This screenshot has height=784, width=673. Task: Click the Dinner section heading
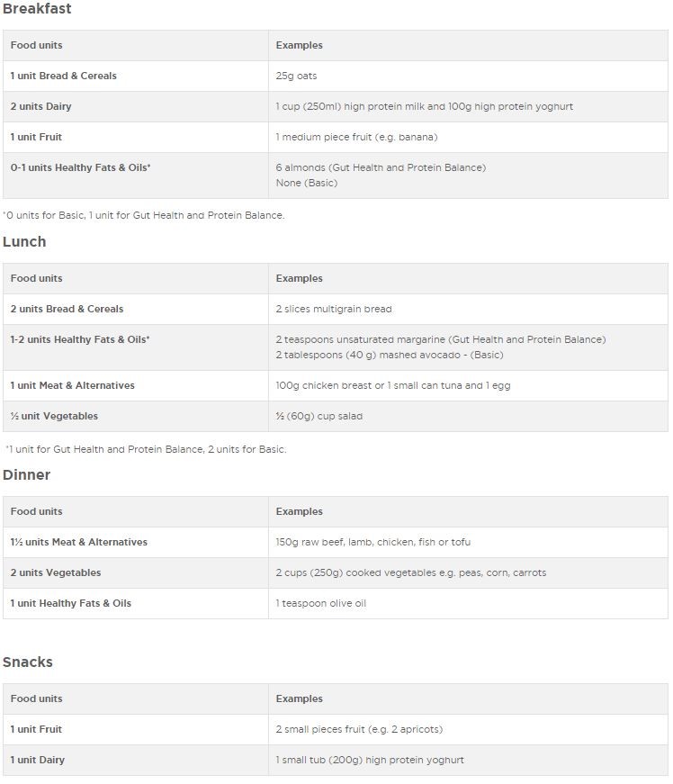pyautogui.click(x=27, y=475)
